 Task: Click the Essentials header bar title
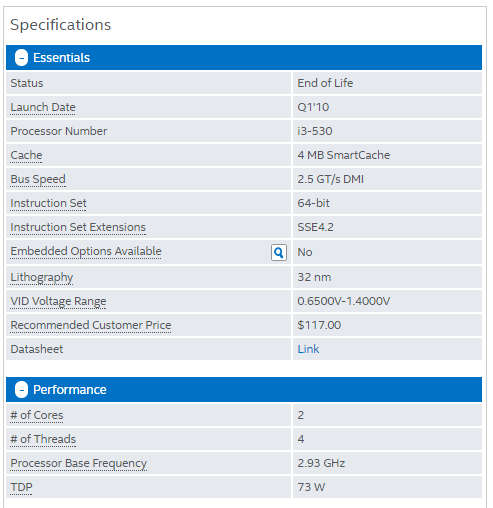pos(61,58)
